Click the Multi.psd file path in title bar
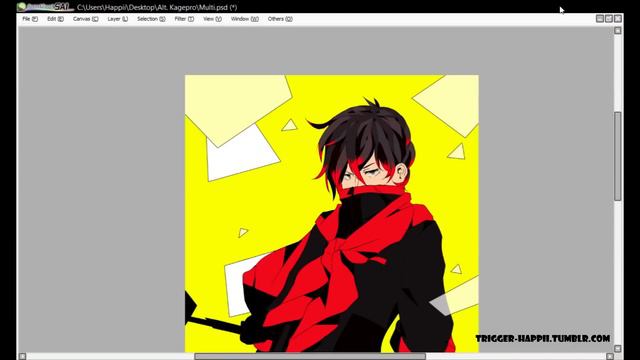Image resolution: width=640 pixels, height=360 pixels. point(157,7)
